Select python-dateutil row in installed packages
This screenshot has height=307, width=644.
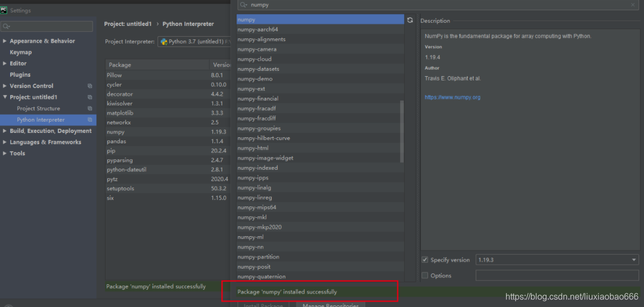tap(168, 170)
